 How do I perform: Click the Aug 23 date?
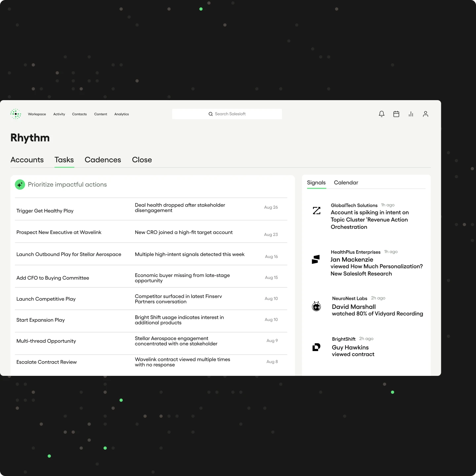[x=271, y=234]
